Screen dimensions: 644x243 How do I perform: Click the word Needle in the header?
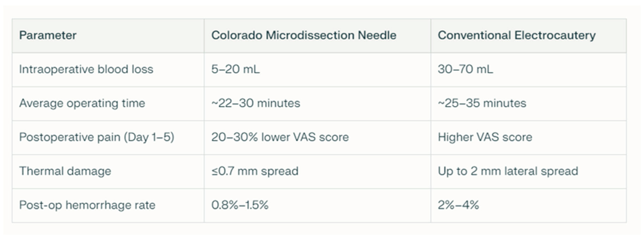[377, 36]
